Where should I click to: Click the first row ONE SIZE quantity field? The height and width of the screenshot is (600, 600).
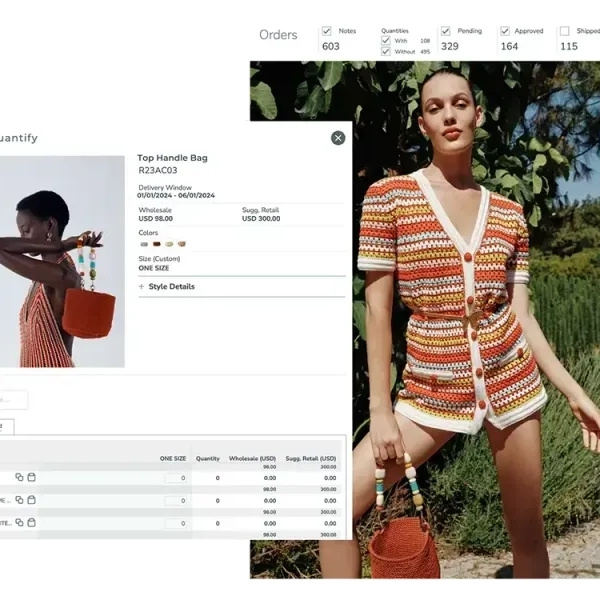coord(176,478)
